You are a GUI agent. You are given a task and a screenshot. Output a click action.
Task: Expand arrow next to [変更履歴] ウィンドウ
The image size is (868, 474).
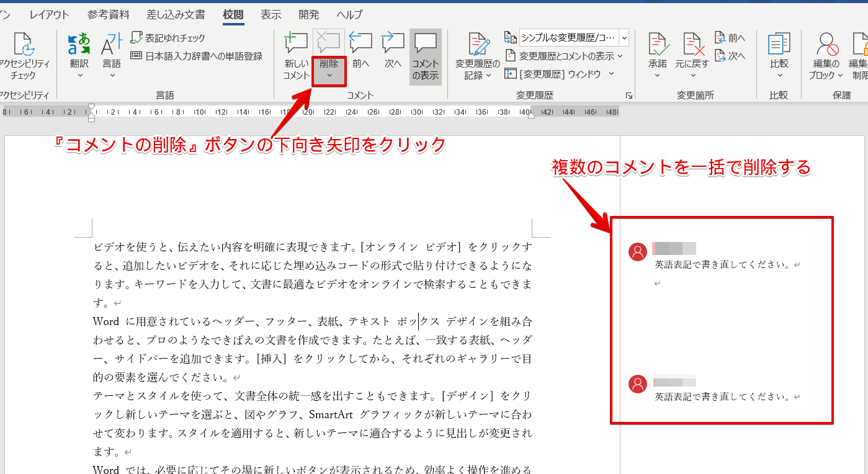click(611, 74)
